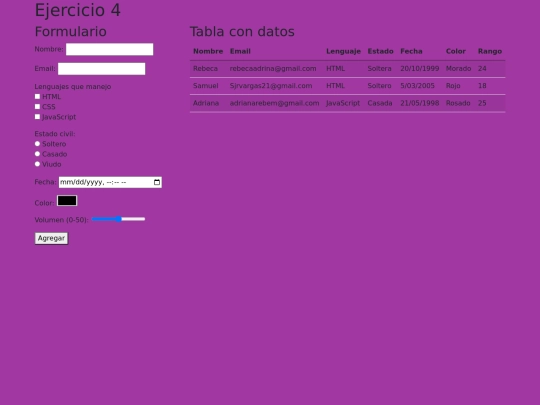
Task: Click the Ejercicio 4 heading
Action: pyautogui.click(x=78, y=10)
